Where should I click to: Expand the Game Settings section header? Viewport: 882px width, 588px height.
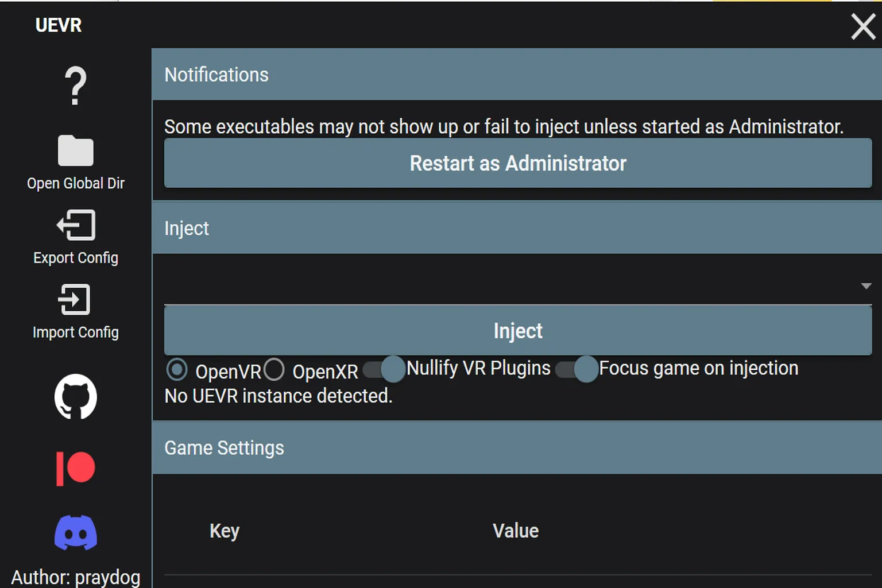coord(517,448)
